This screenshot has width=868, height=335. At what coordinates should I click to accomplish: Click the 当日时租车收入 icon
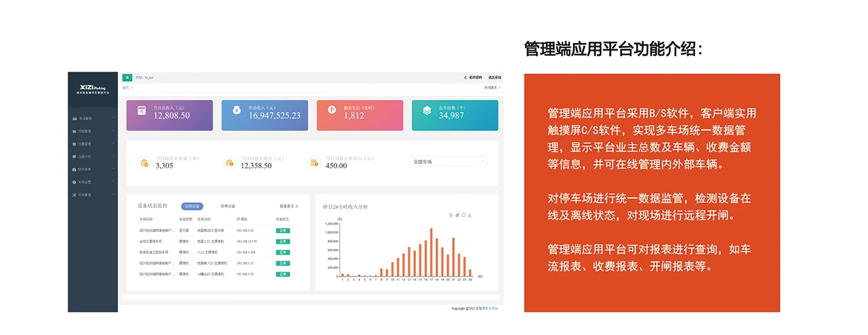(x=229, y=163)
